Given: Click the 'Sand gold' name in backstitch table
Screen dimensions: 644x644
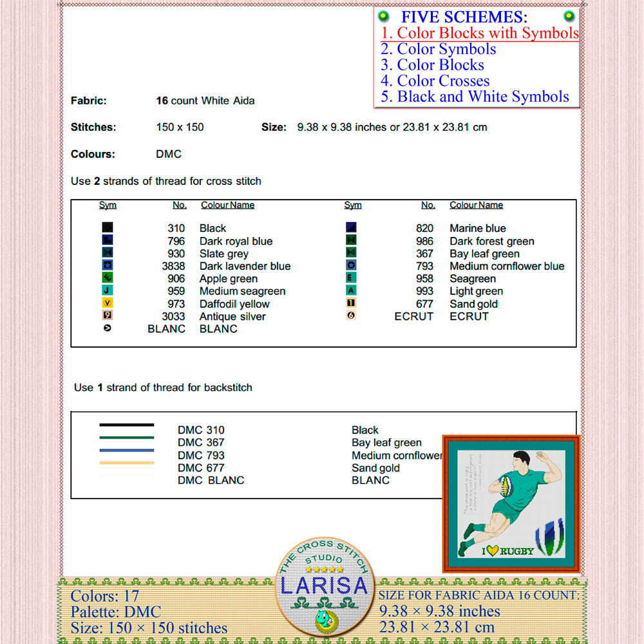Looking at the screenshot, I should [375, 468].
